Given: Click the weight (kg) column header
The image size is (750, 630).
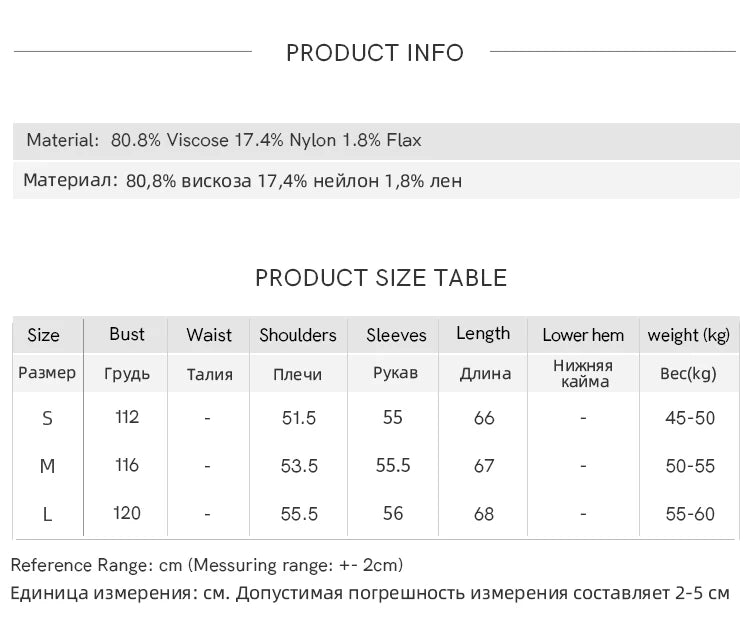Looking at the screenshot, I should (x=689, y=335).
